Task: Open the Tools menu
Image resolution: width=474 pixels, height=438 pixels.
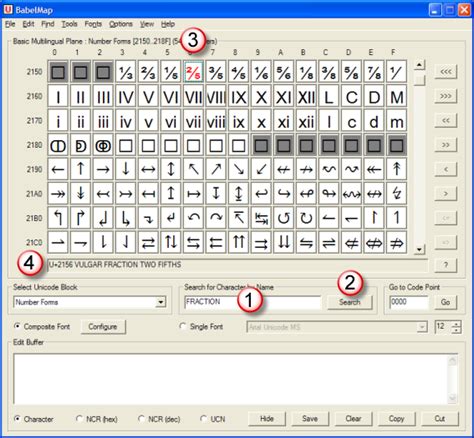Action: 69,24
